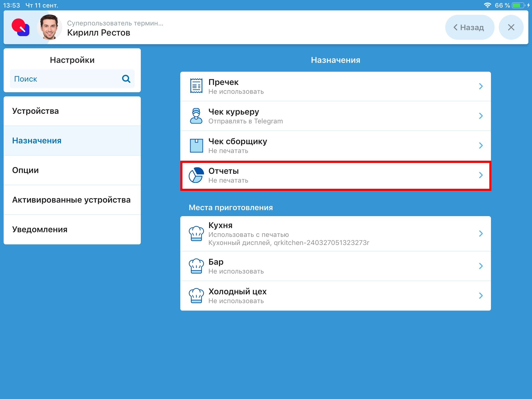532x399 pixels.
Task: Click the Пречек receipt icon
Action: click(196, 86)
